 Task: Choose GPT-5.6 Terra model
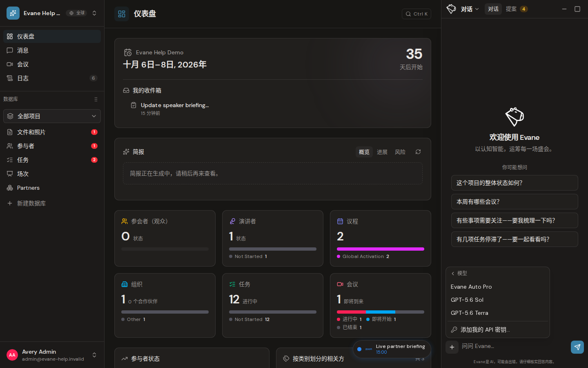(498, 313)
